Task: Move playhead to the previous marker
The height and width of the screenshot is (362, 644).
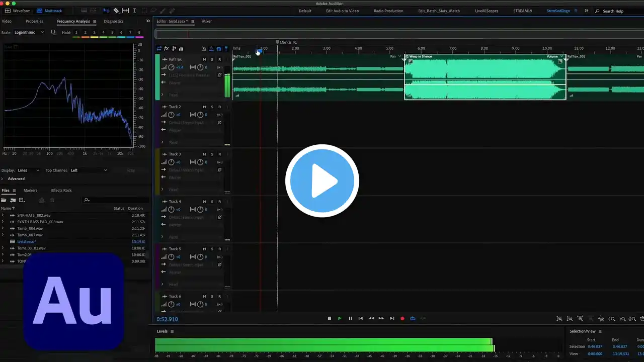Action: coord(360,318)
